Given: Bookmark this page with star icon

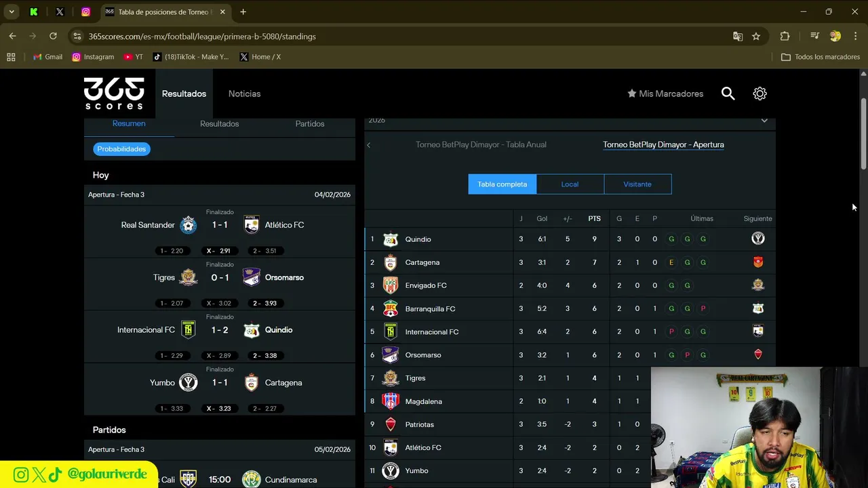Looking at the screenshot, I should [756, 36].
